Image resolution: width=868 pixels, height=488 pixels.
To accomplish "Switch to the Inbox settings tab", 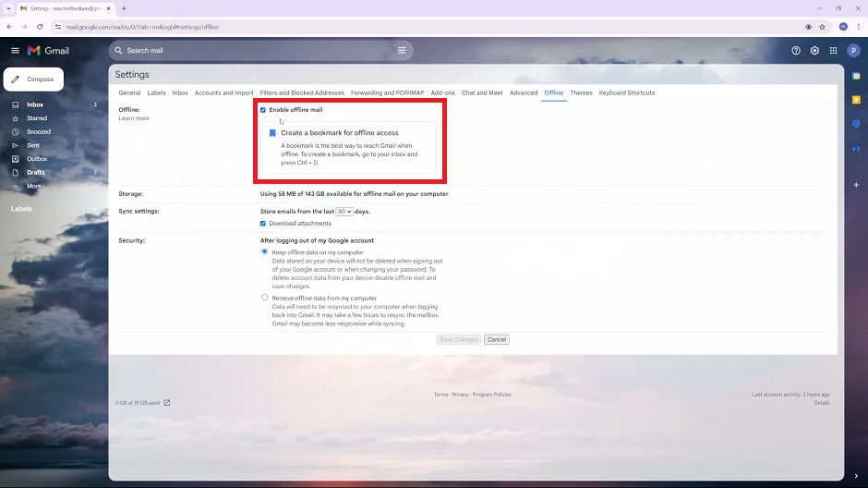I will [x=180, y=93].
